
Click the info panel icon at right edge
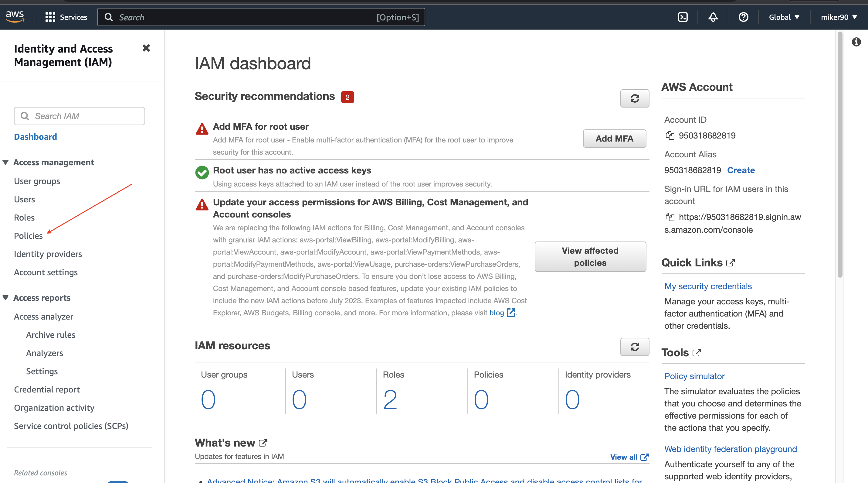click(856, 42)
